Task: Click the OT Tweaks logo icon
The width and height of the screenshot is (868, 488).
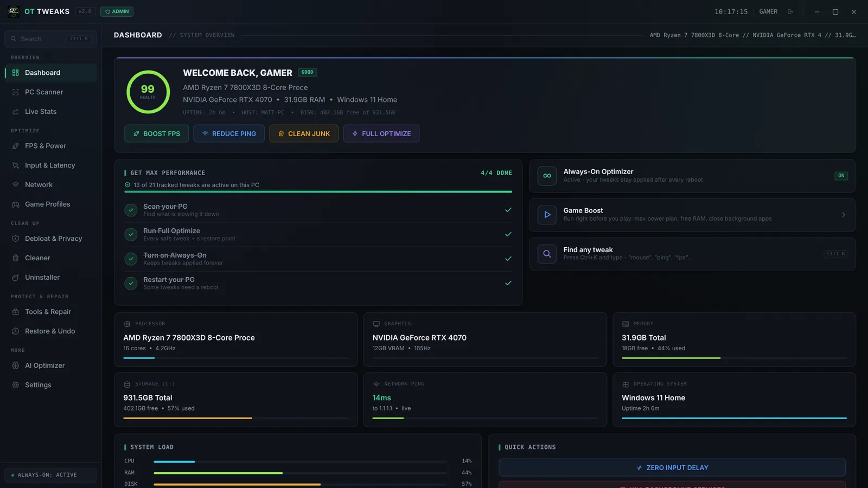Action: coord(14,11)
